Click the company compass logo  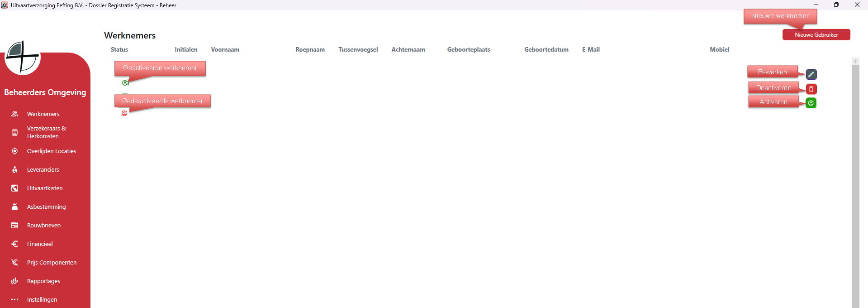tap(22, 58)
